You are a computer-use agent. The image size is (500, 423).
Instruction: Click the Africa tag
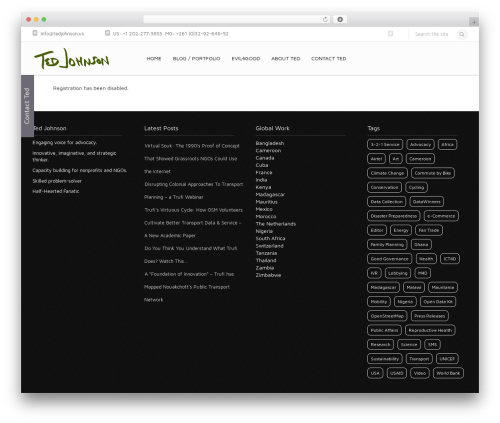(447, 145)
